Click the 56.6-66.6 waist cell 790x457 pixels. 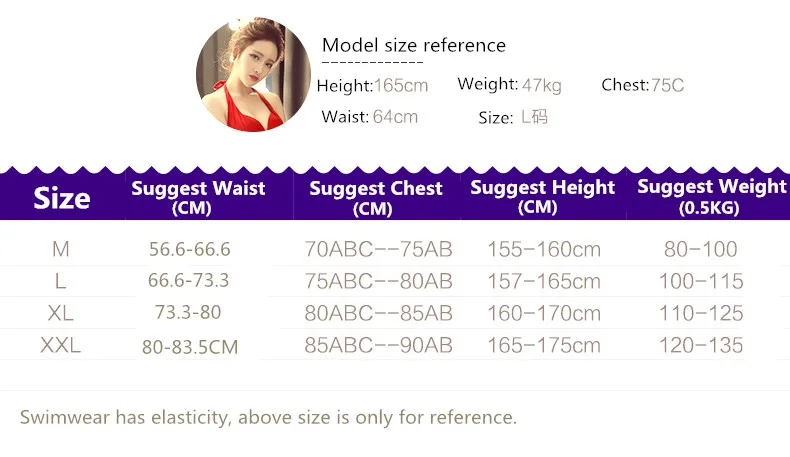[x=189, y=249]
